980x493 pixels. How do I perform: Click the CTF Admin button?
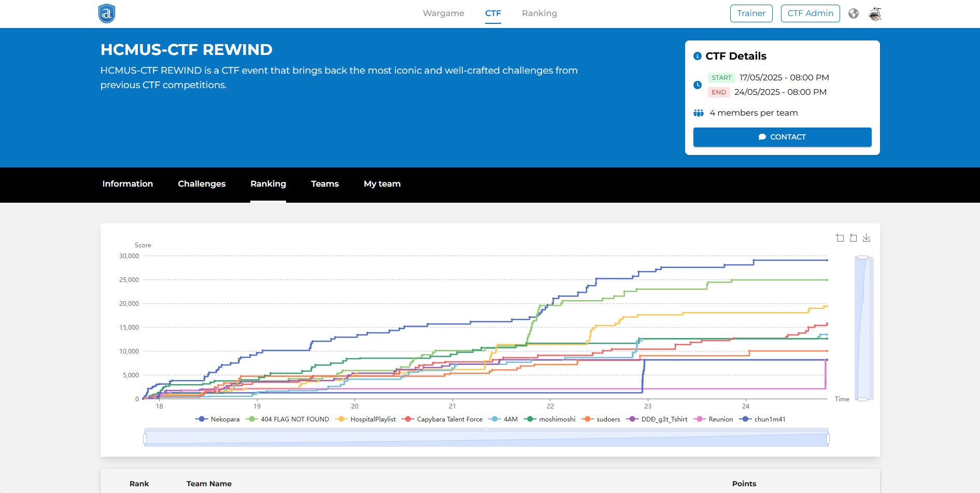pos(810,13)
